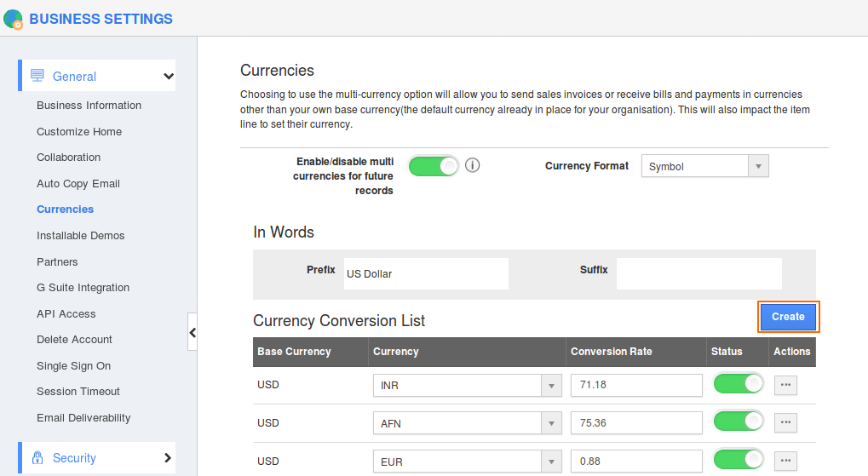Disable the multi currencies toggle

pyautogui.click(x=434, y=166)
